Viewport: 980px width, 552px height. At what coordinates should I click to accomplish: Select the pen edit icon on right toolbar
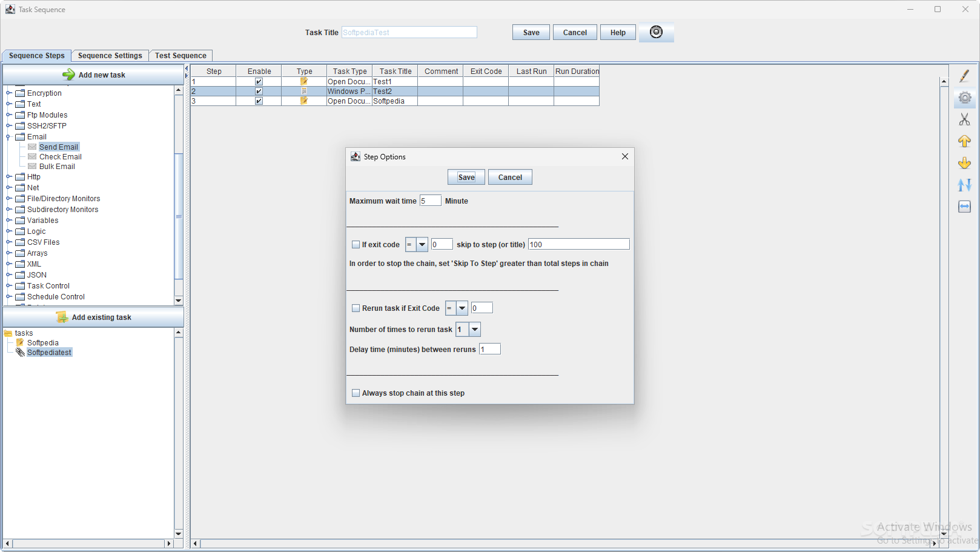[x=965, y=75]
